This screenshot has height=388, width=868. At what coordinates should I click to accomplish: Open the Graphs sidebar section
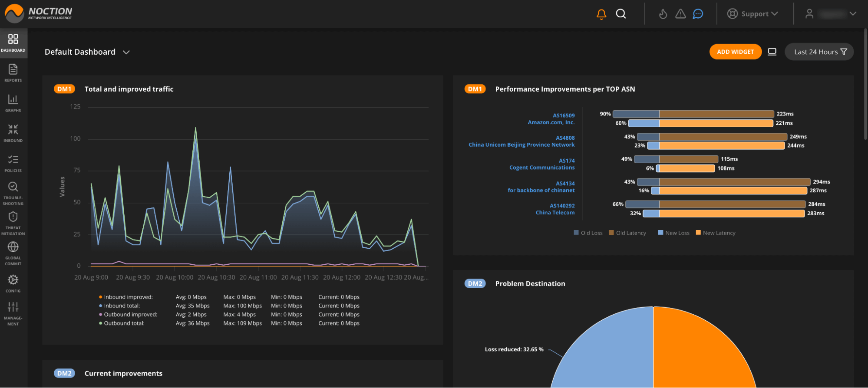[13, 103]
